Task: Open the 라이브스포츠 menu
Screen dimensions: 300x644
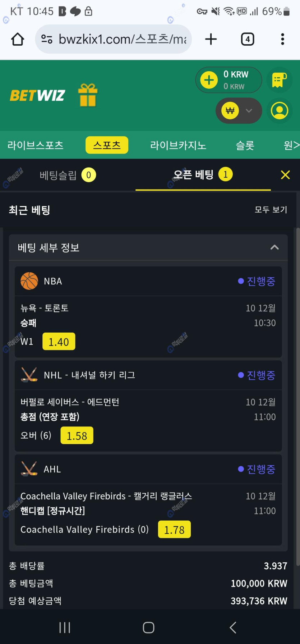Action: point(35,145)
